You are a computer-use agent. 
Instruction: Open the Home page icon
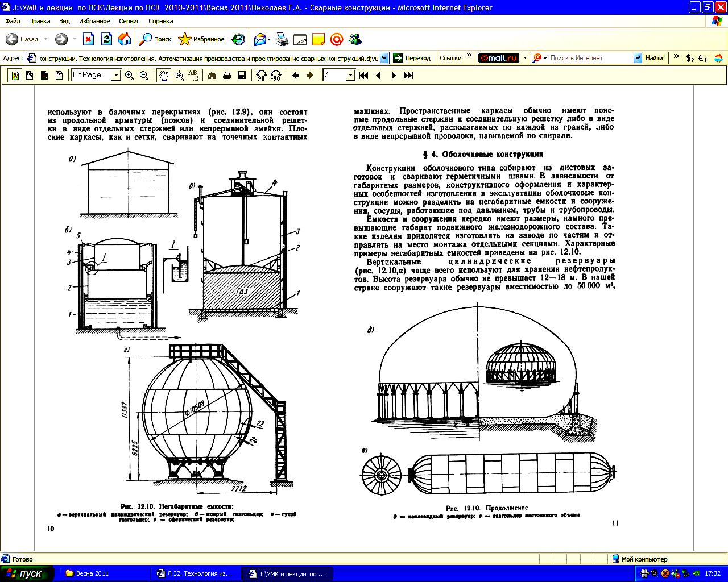pyautogui.click(x=125, y=39)
